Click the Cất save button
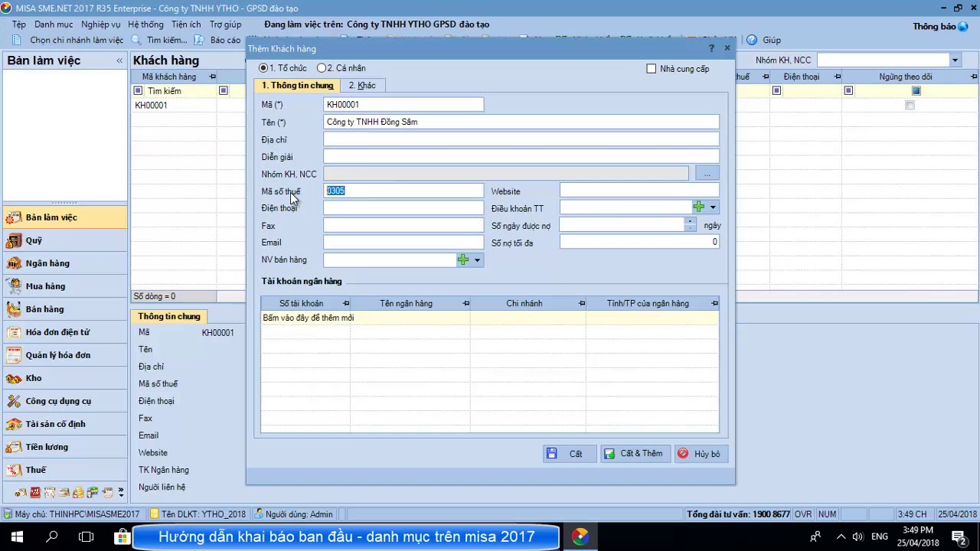Image resolution: width=980 pixels, height=551 pixels. click(569, 454)
